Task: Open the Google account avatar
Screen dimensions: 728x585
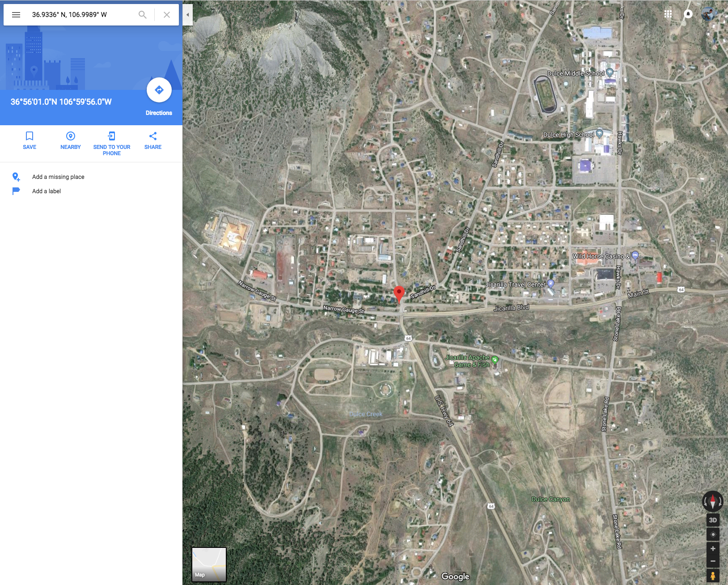Action: [x=709, y=14]
